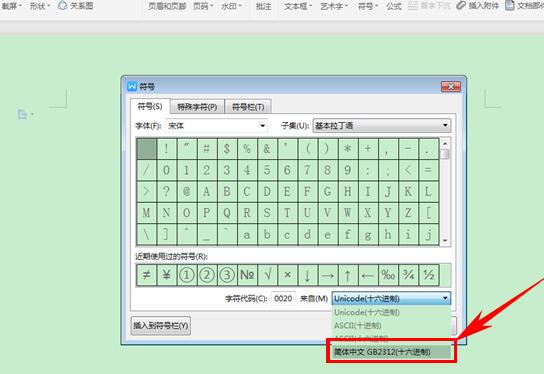Viewport: 544px width, 374px height.
Task: Switch to the 符号栏(T) tab
Action: [248, 107]
